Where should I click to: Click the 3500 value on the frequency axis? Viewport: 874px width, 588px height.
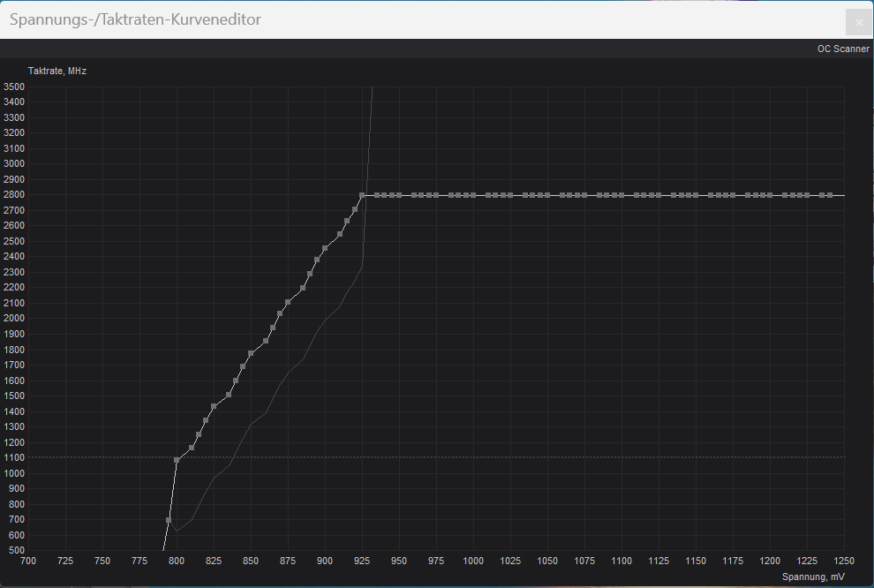[14, 87]
